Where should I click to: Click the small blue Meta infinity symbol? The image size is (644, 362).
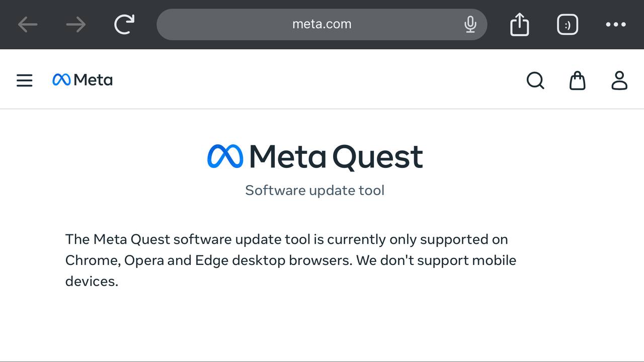[x=61, y=79]
